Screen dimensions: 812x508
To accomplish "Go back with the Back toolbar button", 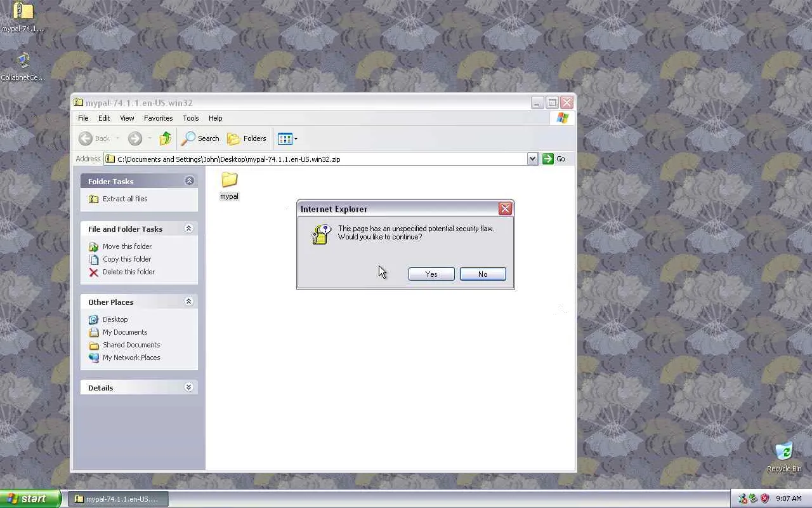I will pos(94,138).
